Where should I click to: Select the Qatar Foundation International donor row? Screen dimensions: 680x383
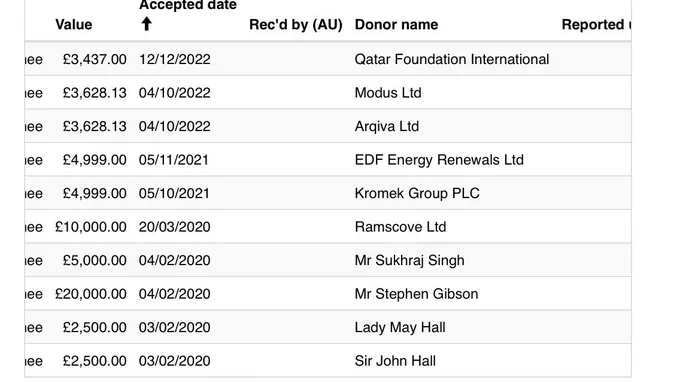point(328,59)
